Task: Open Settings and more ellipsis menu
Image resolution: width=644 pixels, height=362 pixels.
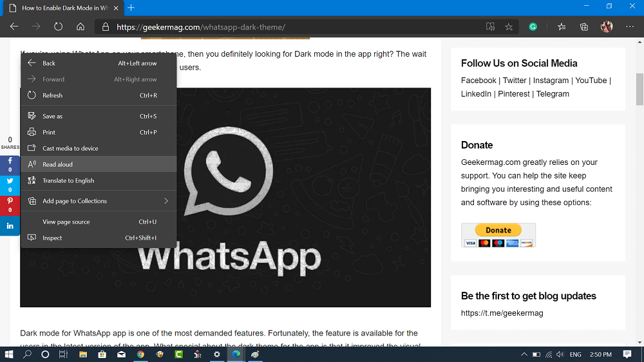Action: click(x=630, y=26)
